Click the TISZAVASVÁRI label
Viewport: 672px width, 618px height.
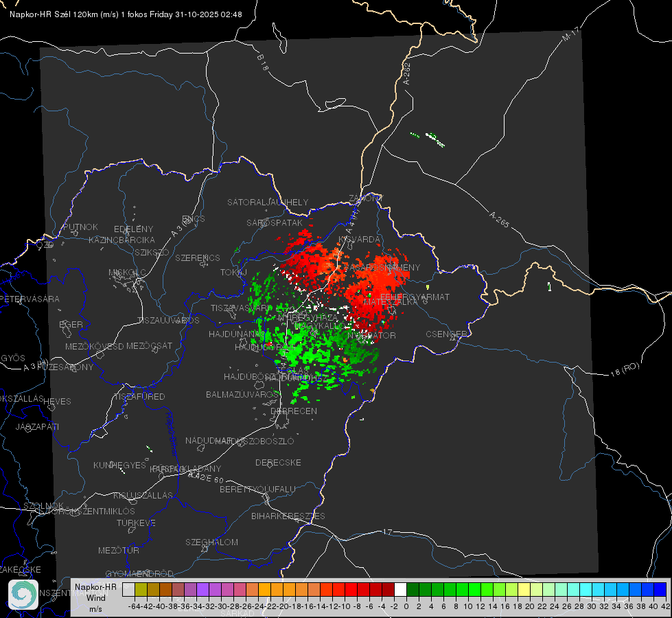click(x=241, y=308)
